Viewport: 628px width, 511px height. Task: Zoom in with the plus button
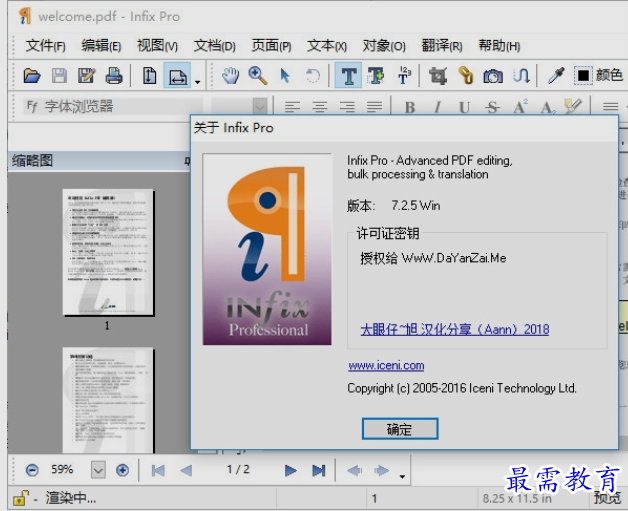click(122, 470)
